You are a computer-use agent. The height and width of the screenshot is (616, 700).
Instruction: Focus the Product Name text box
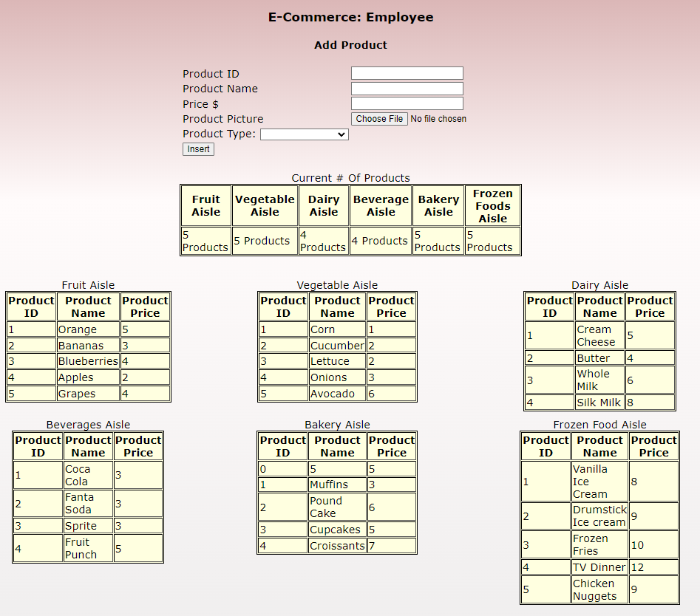407,89
